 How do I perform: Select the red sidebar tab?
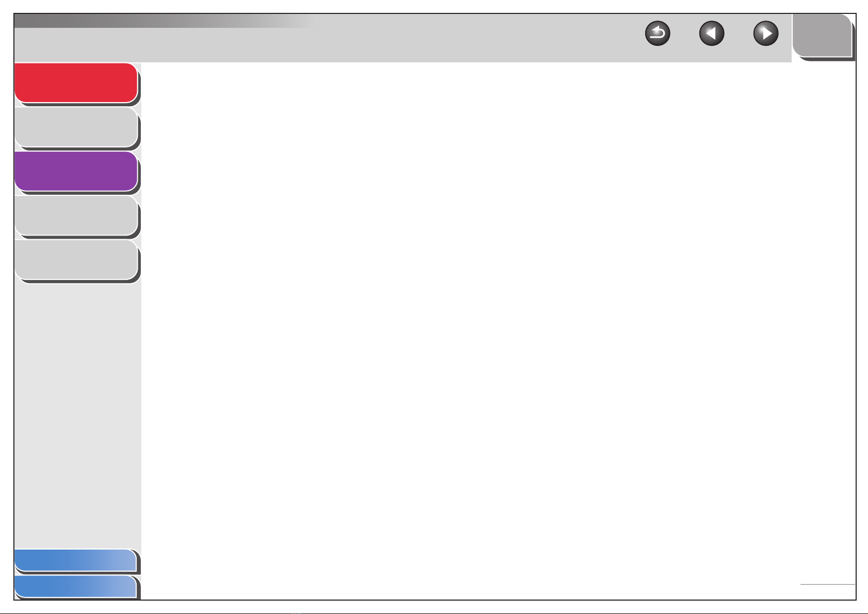76,83
